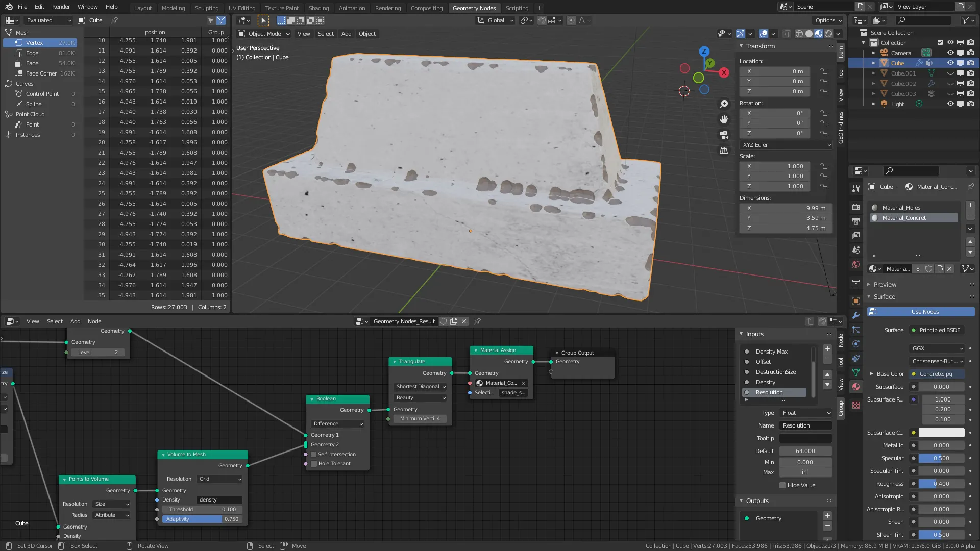Image resolution: width=980 pixels, height=551 pixels.
Task: Expand the Preview panel in material properties
Action: pos(885,285)
